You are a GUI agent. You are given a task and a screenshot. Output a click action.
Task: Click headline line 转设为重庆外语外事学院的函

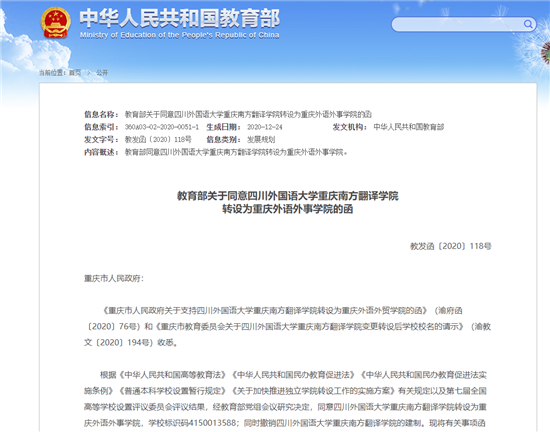pyautogui.click(x=288, y=209)
